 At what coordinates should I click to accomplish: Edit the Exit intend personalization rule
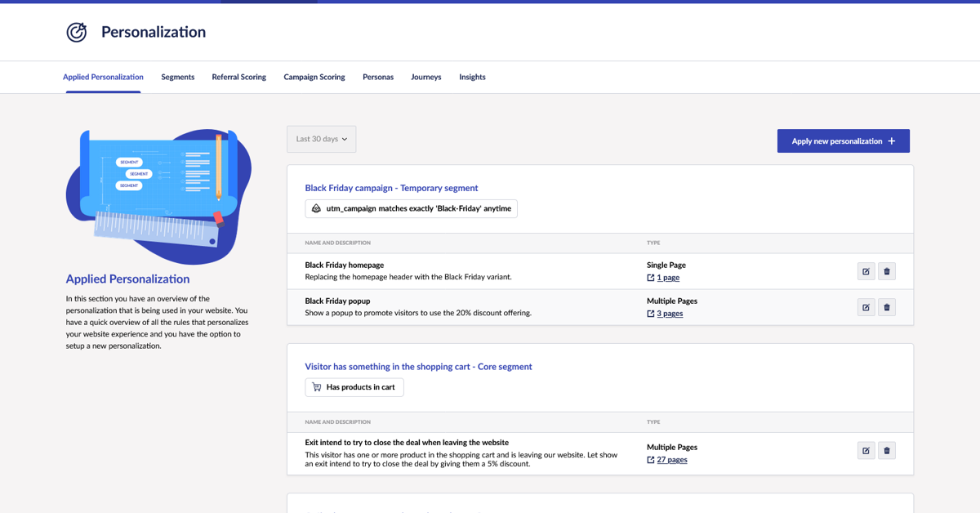866,450
